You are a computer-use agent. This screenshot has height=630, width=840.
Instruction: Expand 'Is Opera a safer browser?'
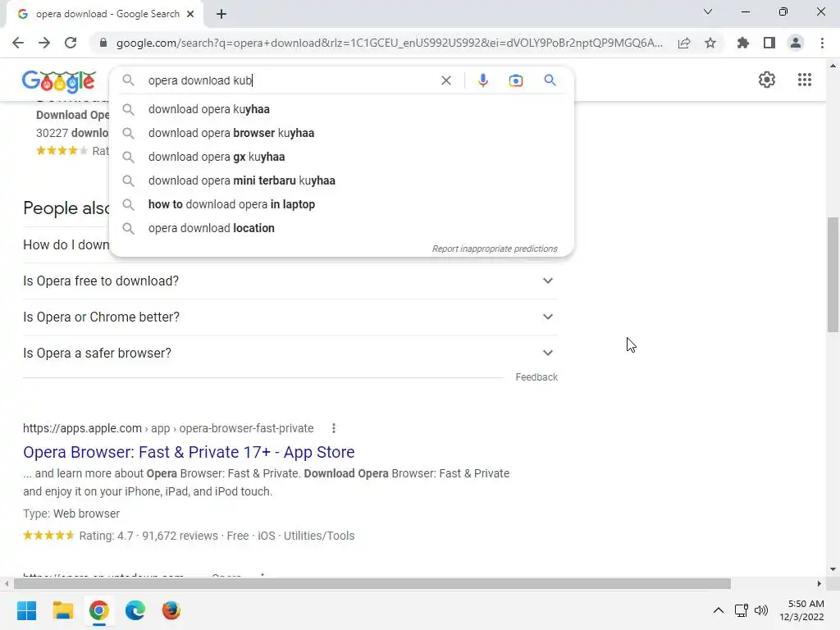click(290, 353)
